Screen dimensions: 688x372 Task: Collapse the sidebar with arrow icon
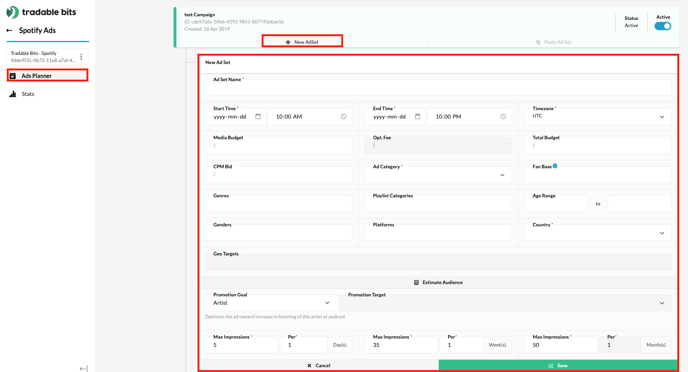point(83,368)
